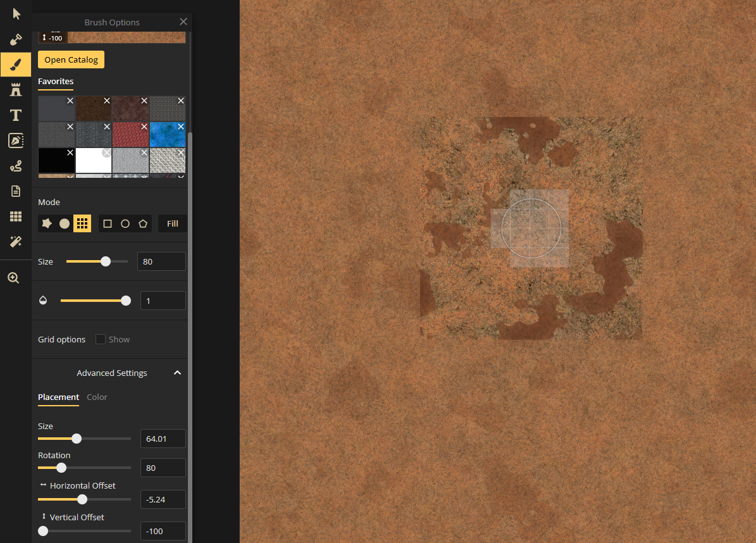Select the zoom magnifier tool
This screenshot has height=543, width=756.
(x=15, y=277)
